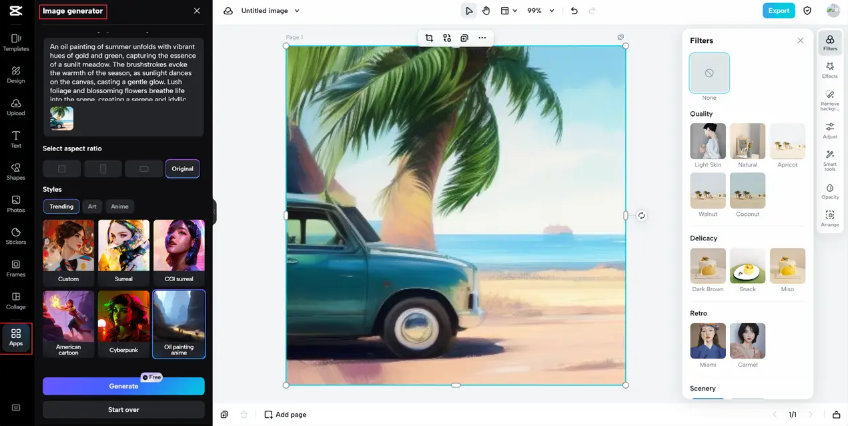Click the shield privacy icon
848x426 pixels.
[807, 10]
